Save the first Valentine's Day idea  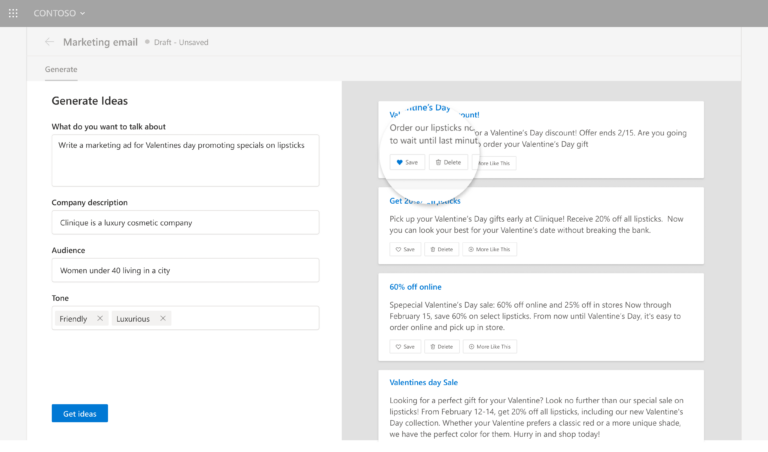407,162
